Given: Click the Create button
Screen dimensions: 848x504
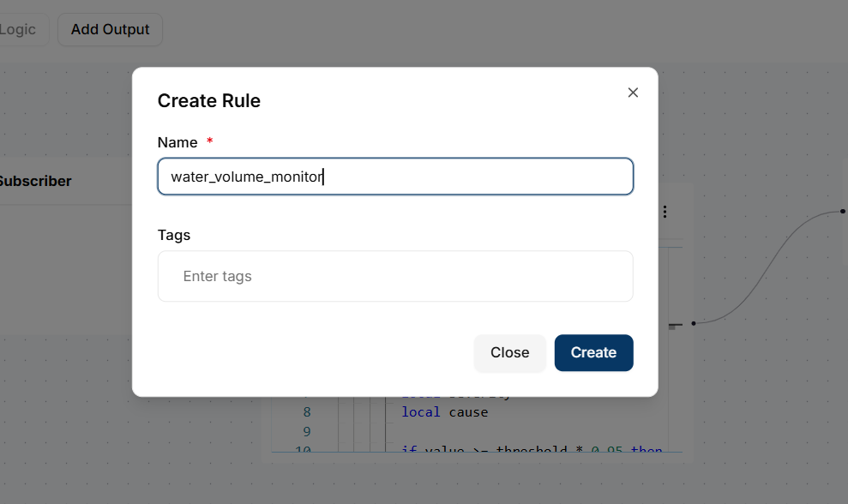Looking at the screenshot, I should click(x=593, y=352).
